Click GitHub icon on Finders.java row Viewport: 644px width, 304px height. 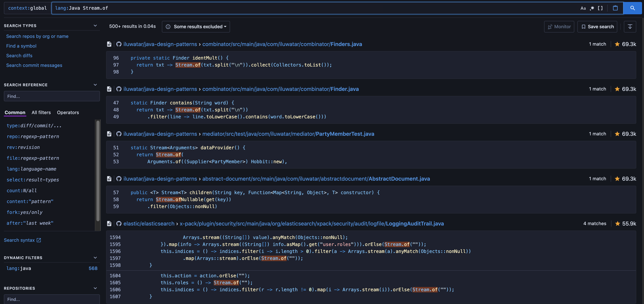coord(119,44)
